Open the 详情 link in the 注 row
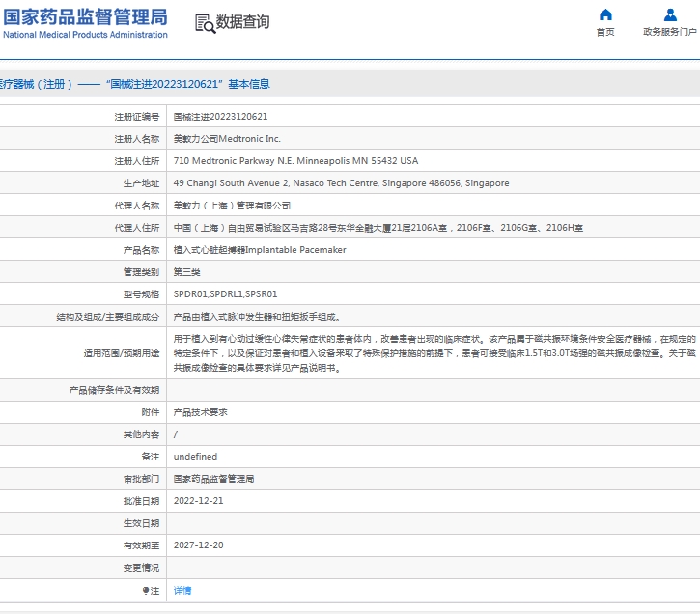The width and height of the screenshot is (700, 614). [182, 590]
